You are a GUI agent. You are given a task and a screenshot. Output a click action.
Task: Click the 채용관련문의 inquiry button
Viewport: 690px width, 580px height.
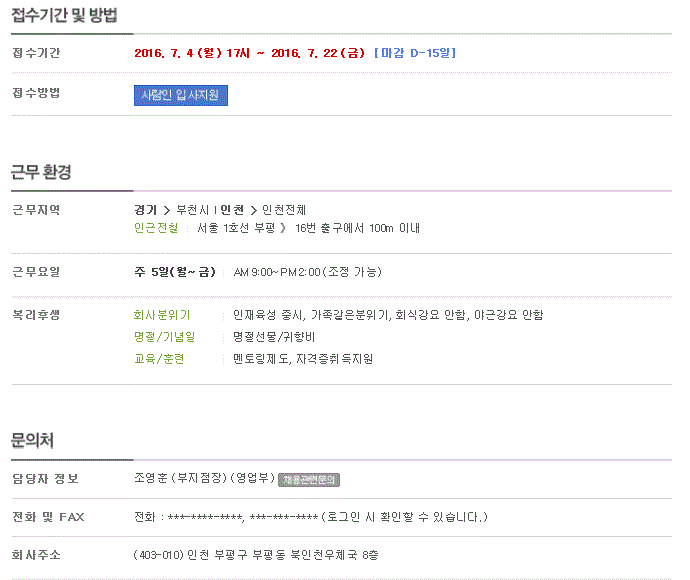(x=309, y=479)
